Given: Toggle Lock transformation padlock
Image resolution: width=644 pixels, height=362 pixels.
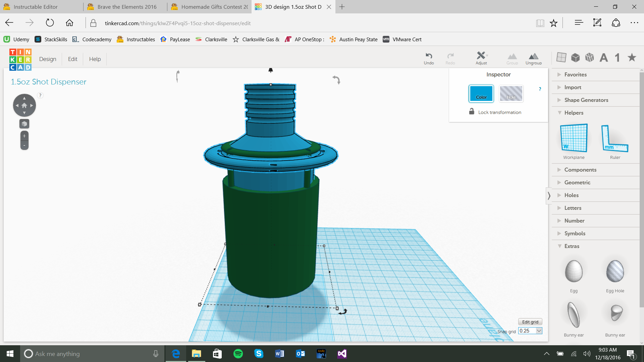Looking at the screenshot, I should tap(472, 112).
